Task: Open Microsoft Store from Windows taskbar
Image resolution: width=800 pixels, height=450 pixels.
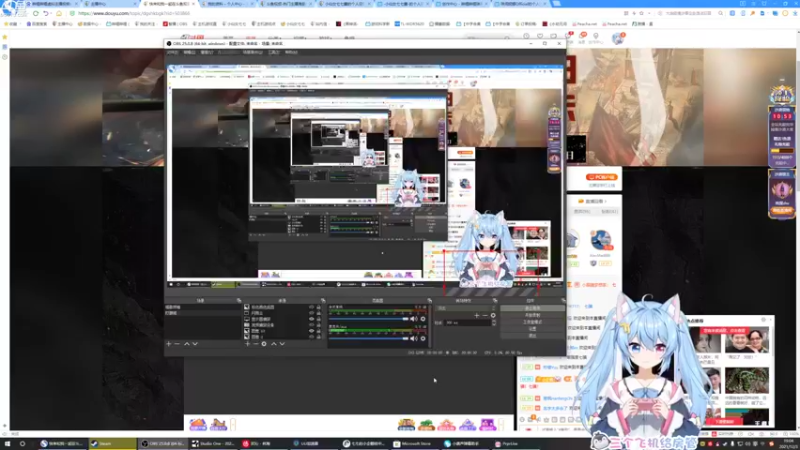Action: (x=415, y=444)
